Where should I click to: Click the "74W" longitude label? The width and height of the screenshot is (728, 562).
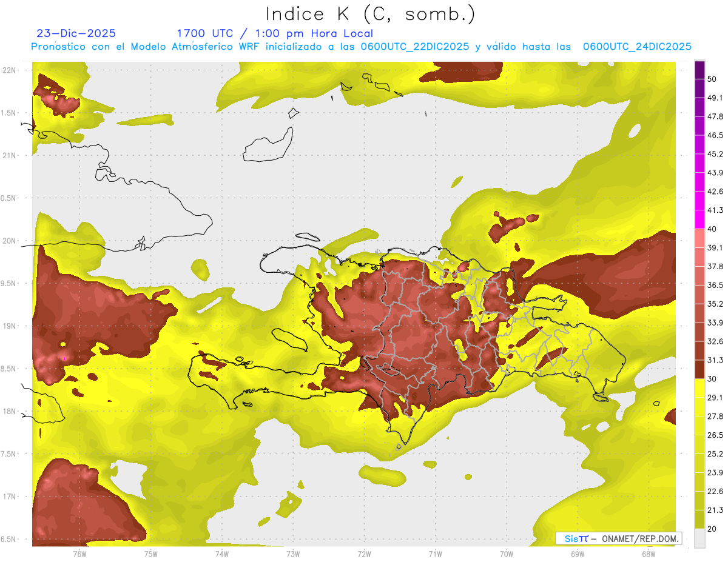[222, 554]
